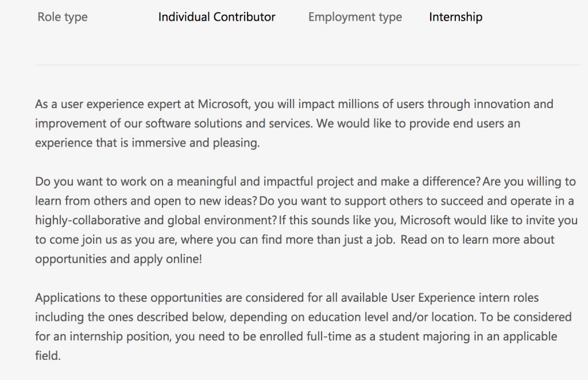Click the 'Role type' label
588x380 pixels.
point(63,17)
